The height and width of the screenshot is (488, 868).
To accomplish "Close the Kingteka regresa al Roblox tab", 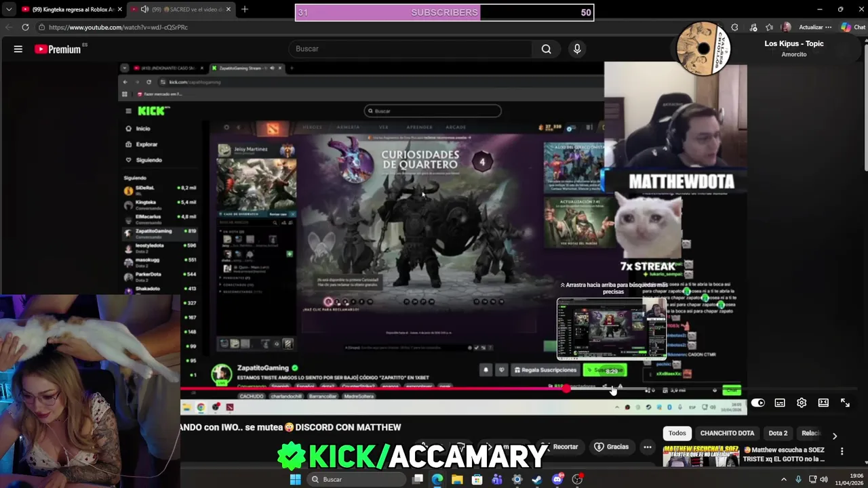I will pos(119,9).
